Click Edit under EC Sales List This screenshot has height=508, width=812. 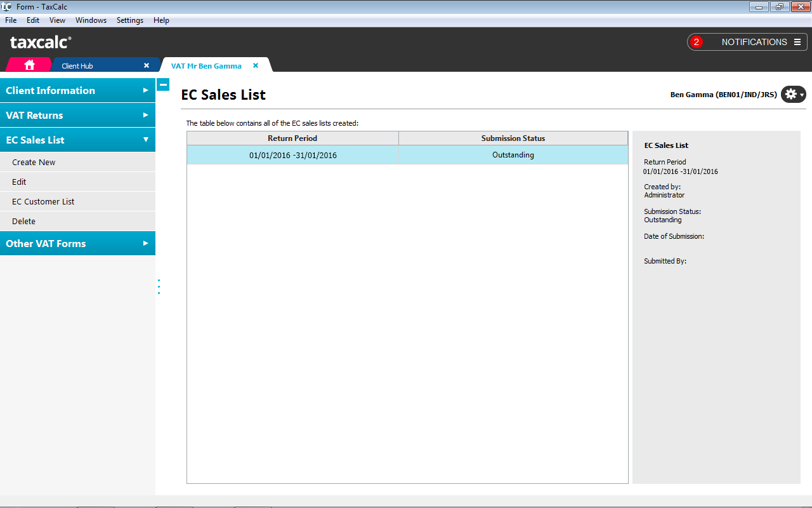[x=77, y=182]
